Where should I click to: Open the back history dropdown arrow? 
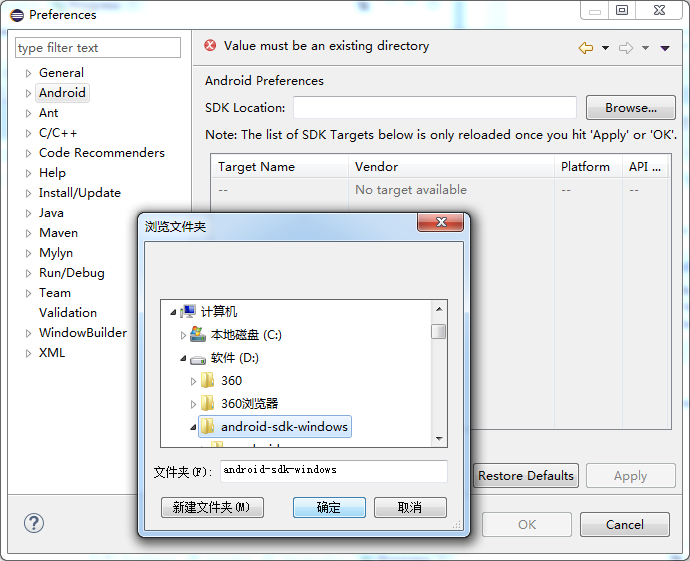pyautogui.click(x=606, y=48)
